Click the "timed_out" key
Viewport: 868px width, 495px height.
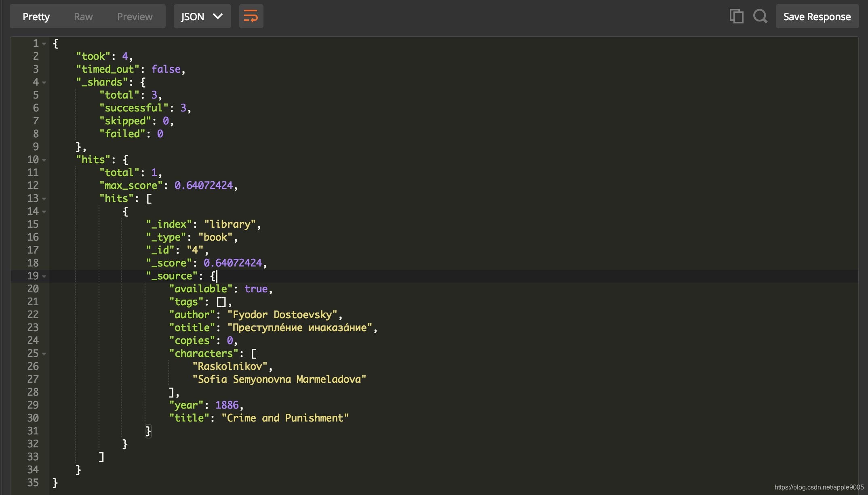click(108, 69)
